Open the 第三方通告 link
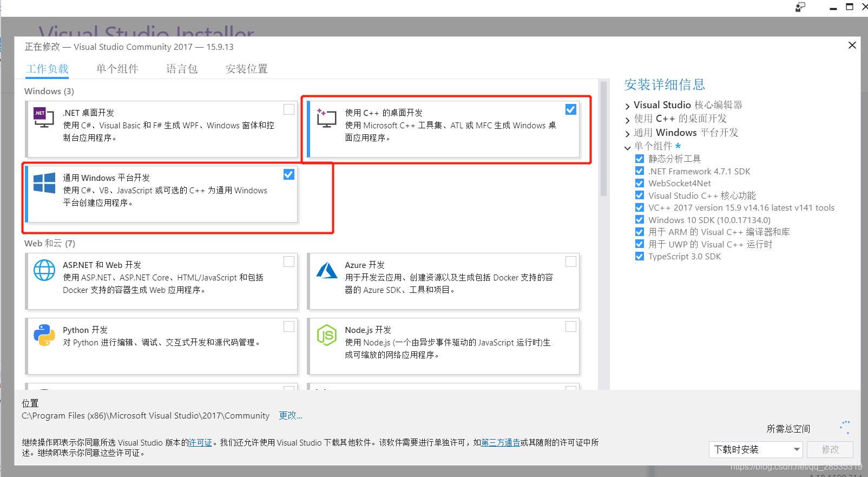 pos(501,442)
